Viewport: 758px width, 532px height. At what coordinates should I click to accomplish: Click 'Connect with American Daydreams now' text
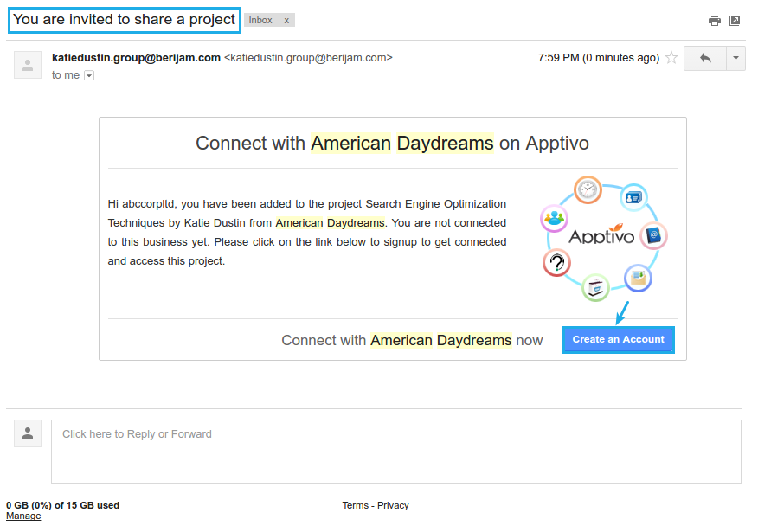point(412,340)
